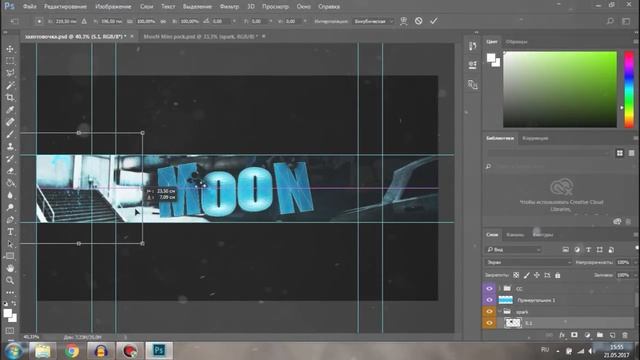
Task: Hide the Прямоугольник 1 layer
Action: click(x=489, y=300)
